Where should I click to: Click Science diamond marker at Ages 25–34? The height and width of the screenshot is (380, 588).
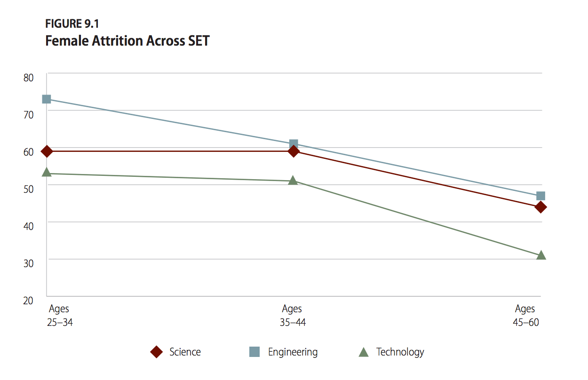coord(47,151)
